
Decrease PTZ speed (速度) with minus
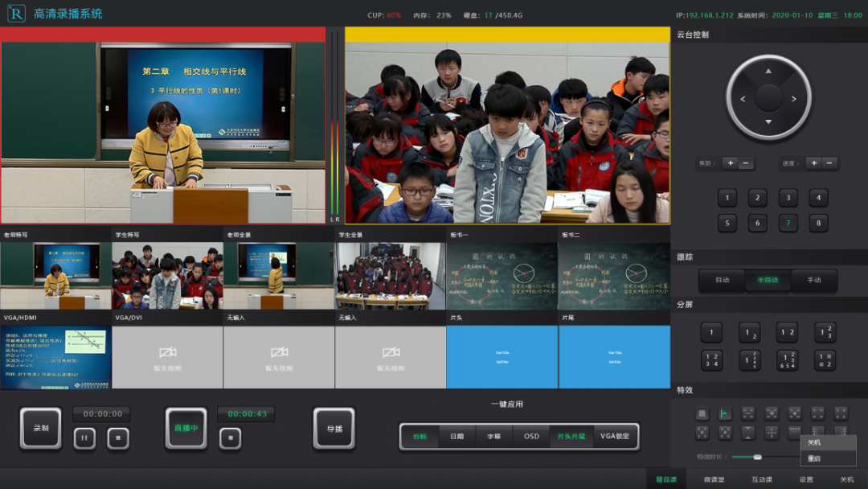(830, 163)
